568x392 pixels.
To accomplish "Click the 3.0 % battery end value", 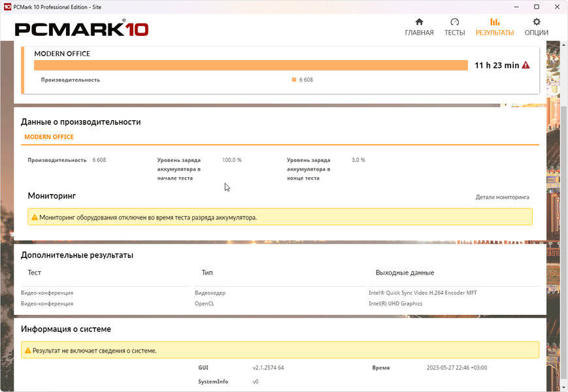I will [358, 160].
